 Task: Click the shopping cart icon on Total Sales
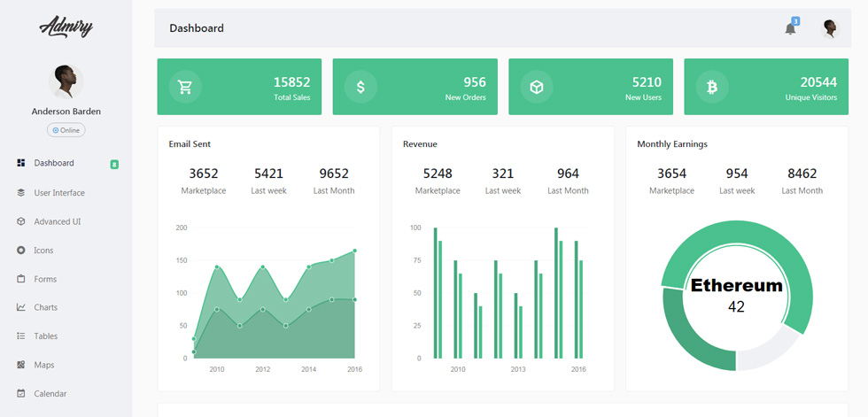pos(185,87)
